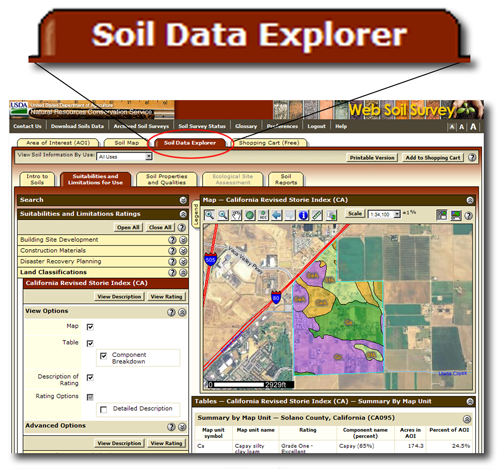Expand Building Site Development section
The image size is (498, 469).
[x=183, y=240]
